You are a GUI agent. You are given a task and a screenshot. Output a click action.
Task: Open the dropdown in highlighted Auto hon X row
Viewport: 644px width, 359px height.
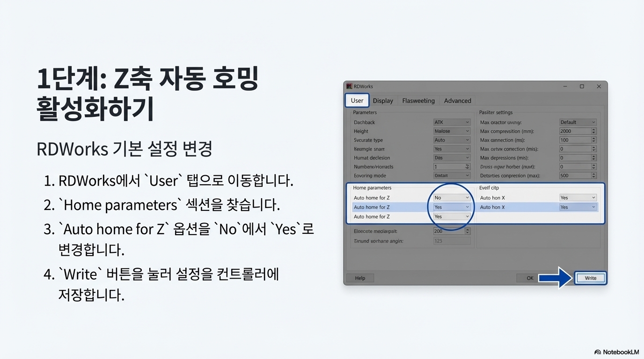tap(578, 207)
